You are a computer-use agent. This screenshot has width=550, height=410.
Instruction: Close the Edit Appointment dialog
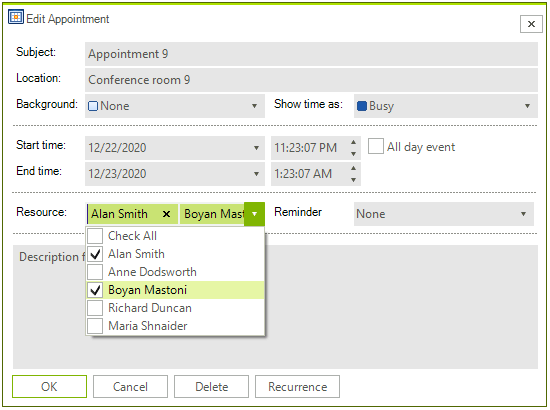[531, 24]
